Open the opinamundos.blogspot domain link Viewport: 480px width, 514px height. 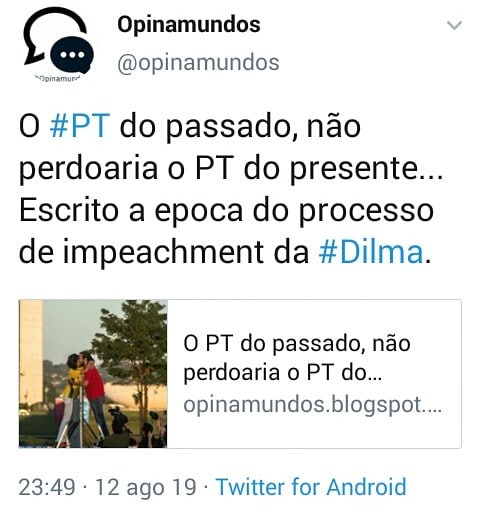tap(313, 405)
